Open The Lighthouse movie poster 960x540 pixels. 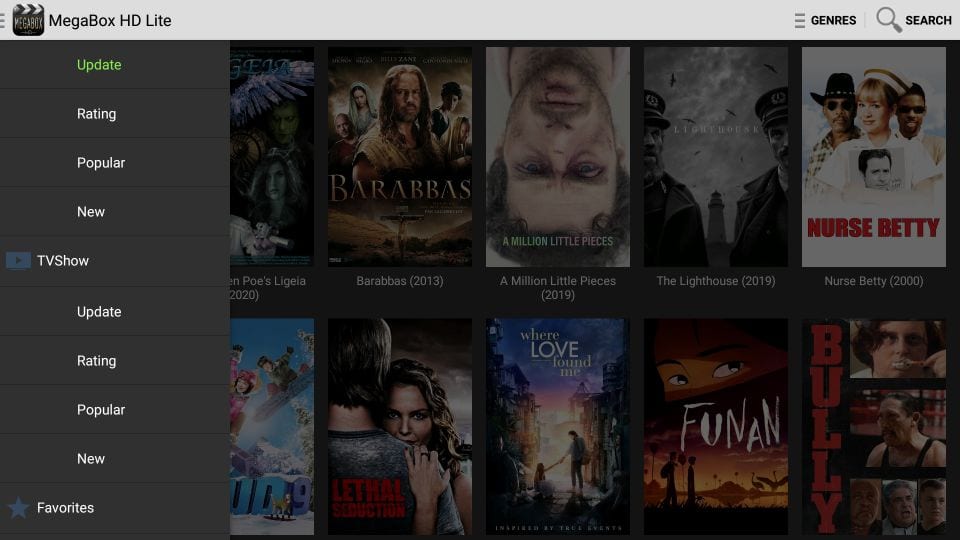pyautogui.click(x=716, y=157)
